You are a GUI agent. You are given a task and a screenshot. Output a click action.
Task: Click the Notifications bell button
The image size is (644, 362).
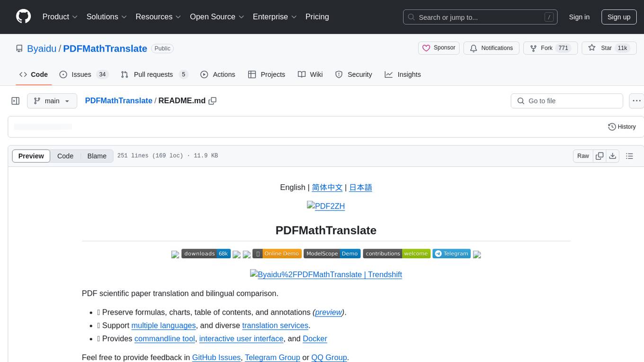pyautogui.click(x=492, y=48)
